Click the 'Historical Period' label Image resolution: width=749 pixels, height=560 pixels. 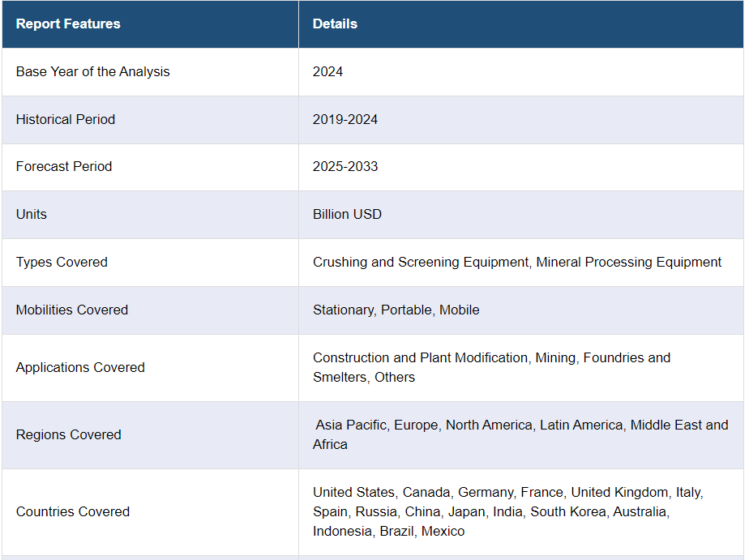click(66, 119)
